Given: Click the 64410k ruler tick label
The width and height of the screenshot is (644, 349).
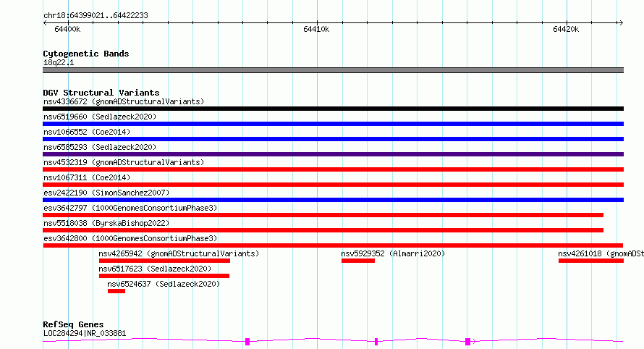Looking at the screenshot, I should point(316,29).
